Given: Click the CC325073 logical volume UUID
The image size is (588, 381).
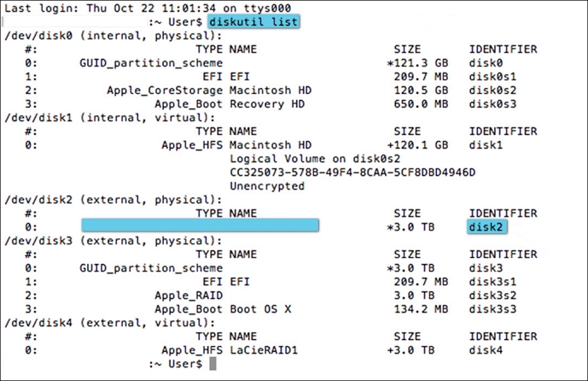Looking at the screenshot, I should (x=352, y=172).
